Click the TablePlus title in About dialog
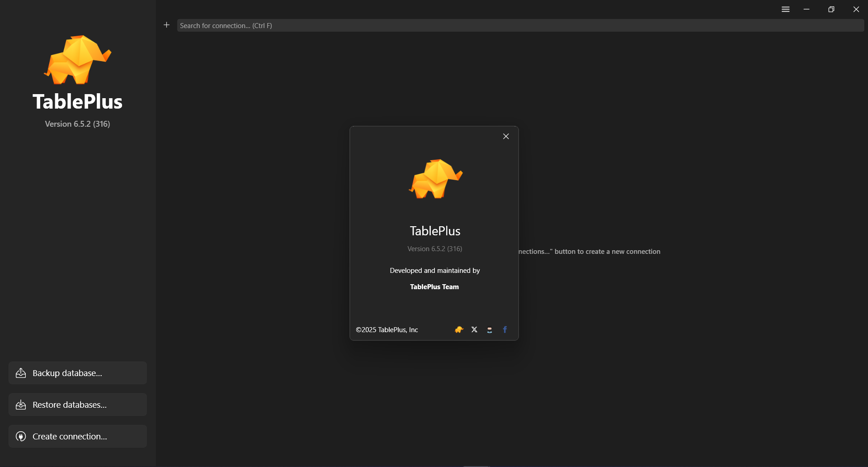The image size is (868, 467). 435,231
